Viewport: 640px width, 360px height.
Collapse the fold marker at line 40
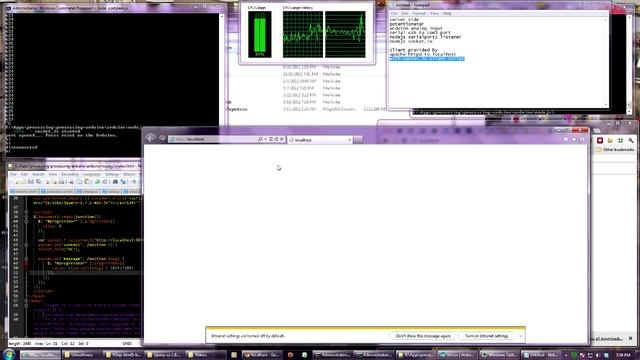(x=26, y=221)
